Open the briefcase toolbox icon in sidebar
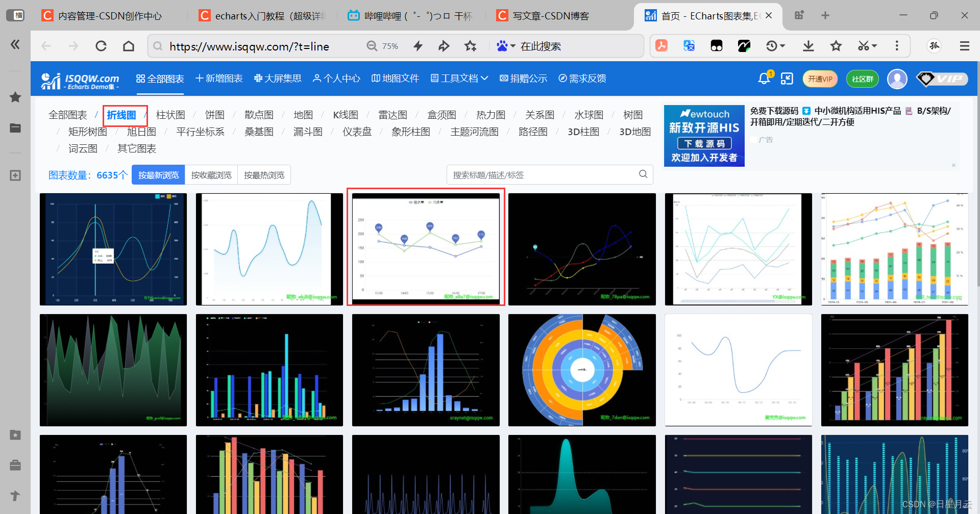This screenshot has height=514, width=980. tap(15, 465)
